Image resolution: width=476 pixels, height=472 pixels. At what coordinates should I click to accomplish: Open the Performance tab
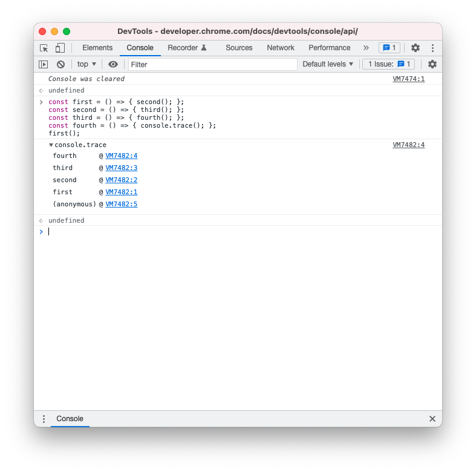pyautogui.click(x=330, y=48)
